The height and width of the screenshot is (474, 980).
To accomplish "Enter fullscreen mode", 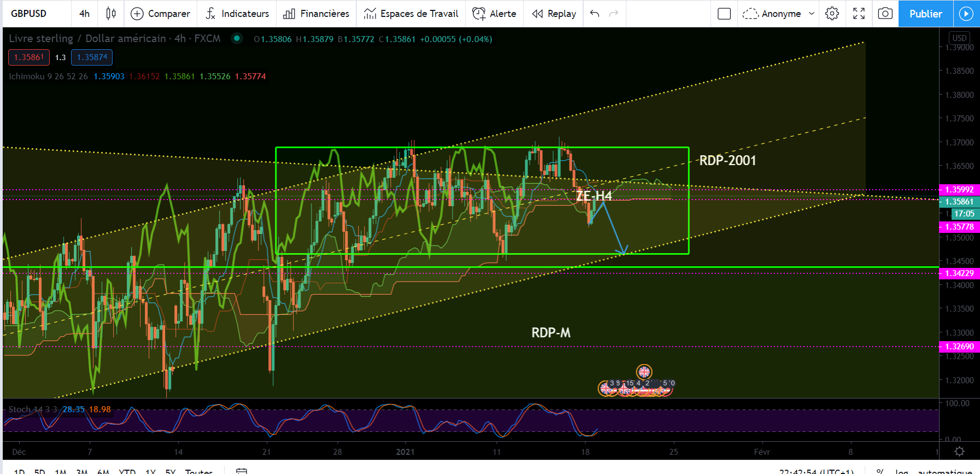I will click(859, 14).
